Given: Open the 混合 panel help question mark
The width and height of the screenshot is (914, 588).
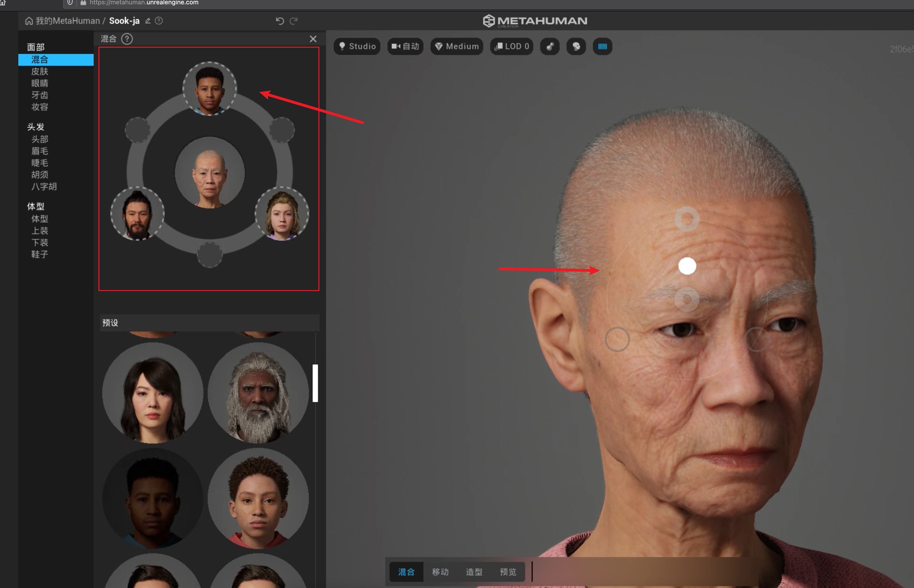Looking at the screenshot, I should point(127,38).
